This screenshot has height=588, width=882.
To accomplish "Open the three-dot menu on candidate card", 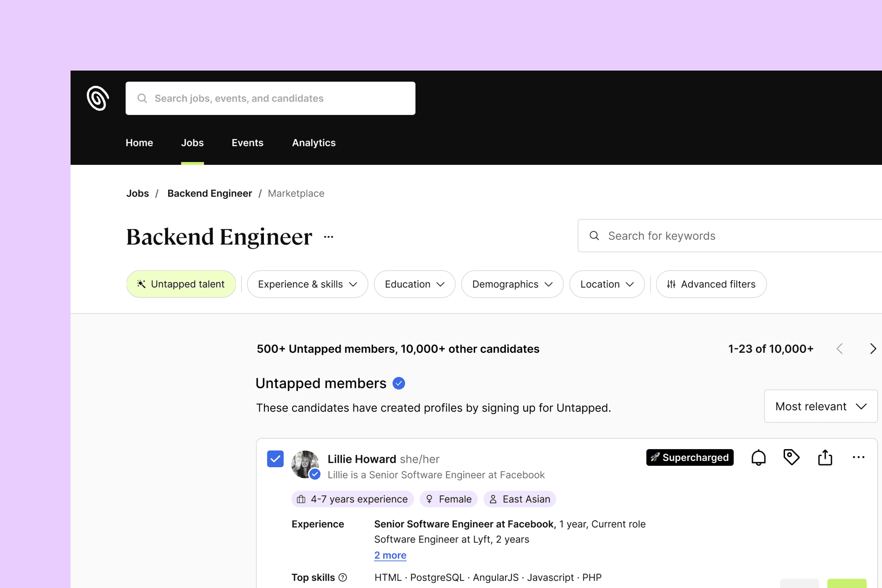I will [858, 458].
